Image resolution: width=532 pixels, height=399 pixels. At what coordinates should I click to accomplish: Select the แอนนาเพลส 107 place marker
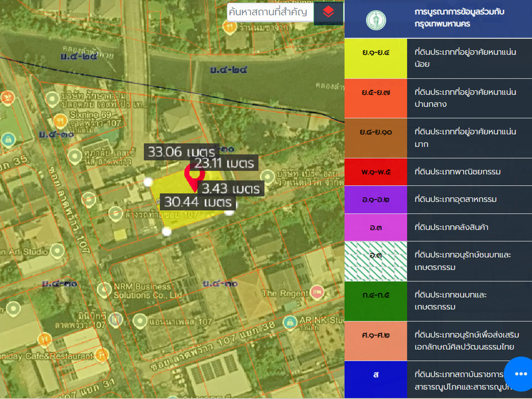[x=140, y=320]
